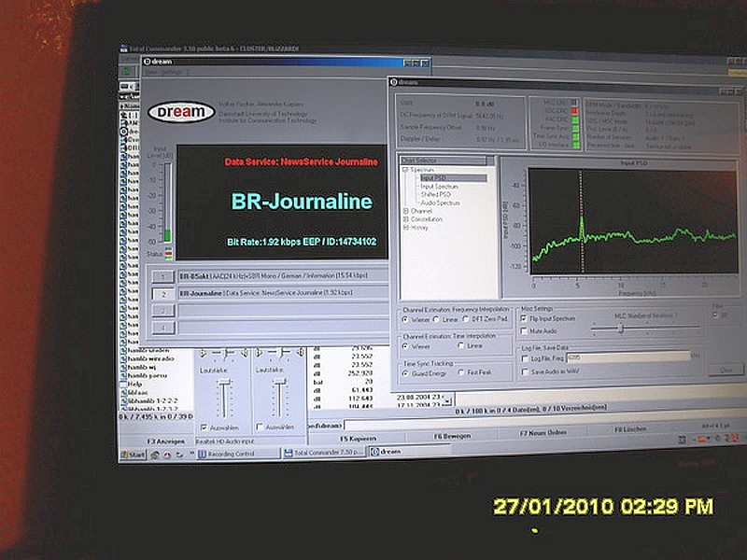Enable second Auswählen checkbox in Recording Control

point(260,427)
